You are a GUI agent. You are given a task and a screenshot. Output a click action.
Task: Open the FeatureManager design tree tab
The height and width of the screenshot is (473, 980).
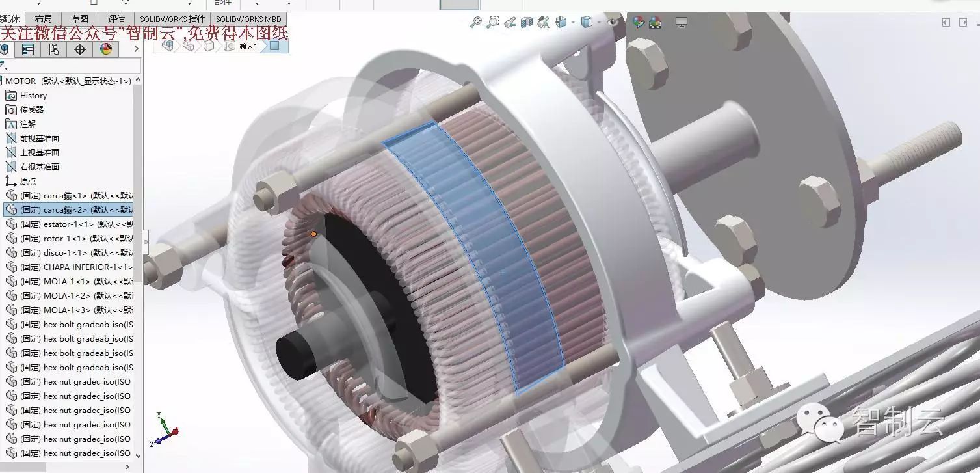pos(5,49)
